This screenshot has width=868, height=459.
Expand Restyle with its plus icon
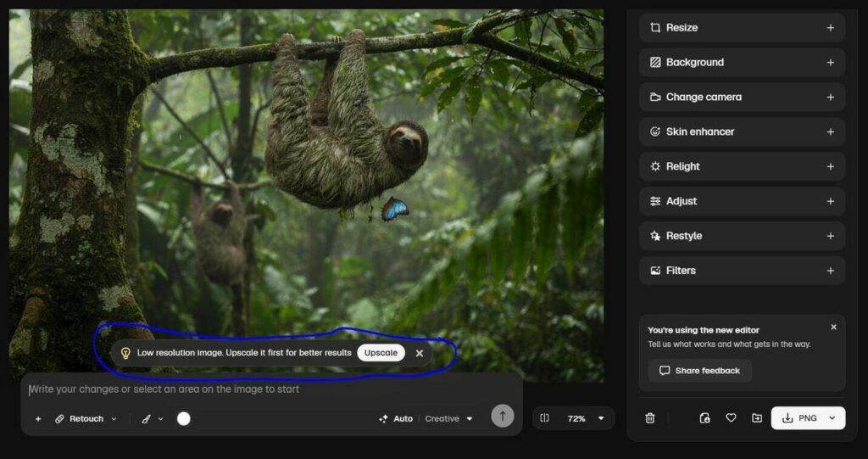coord(831,236)
